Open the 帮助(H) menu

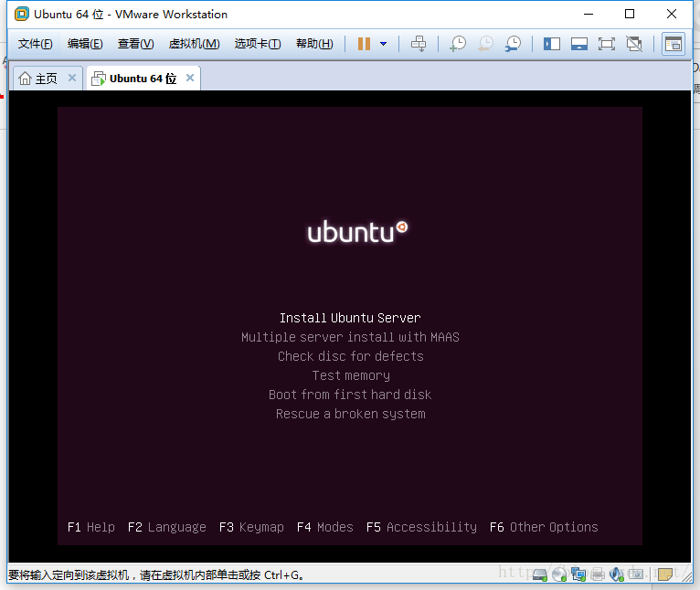(314, 44)
